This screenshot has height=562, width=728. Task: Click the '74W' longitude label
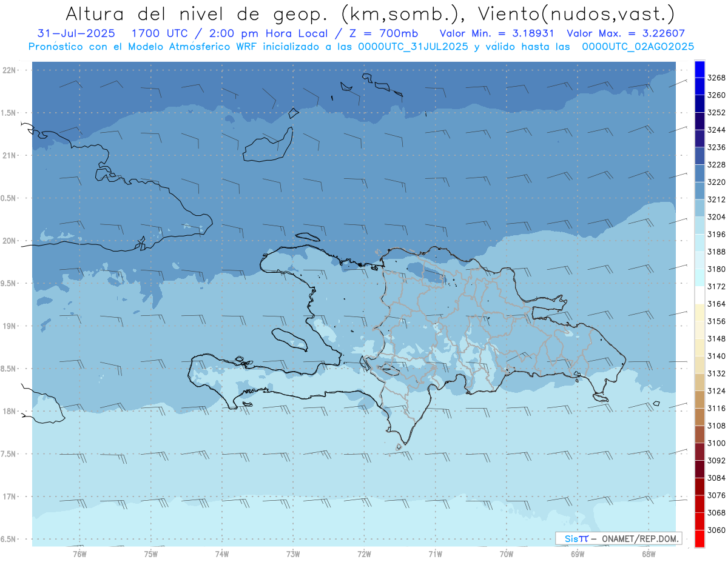[x=222, y=554]
